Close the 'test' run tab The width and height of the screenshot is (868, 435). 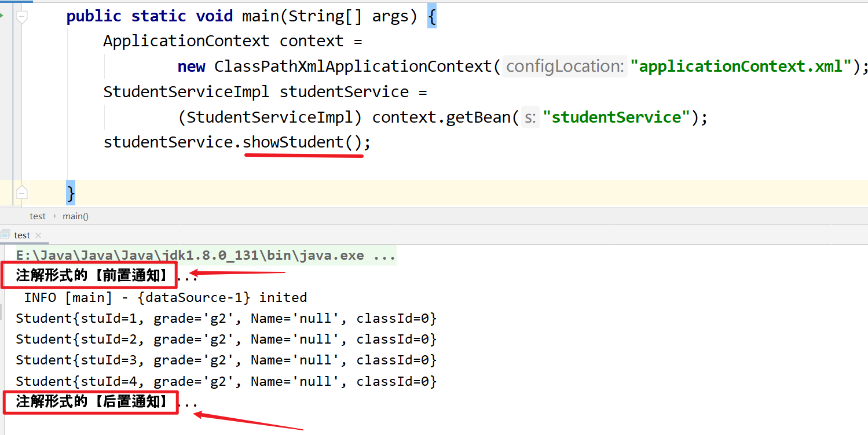38,235
